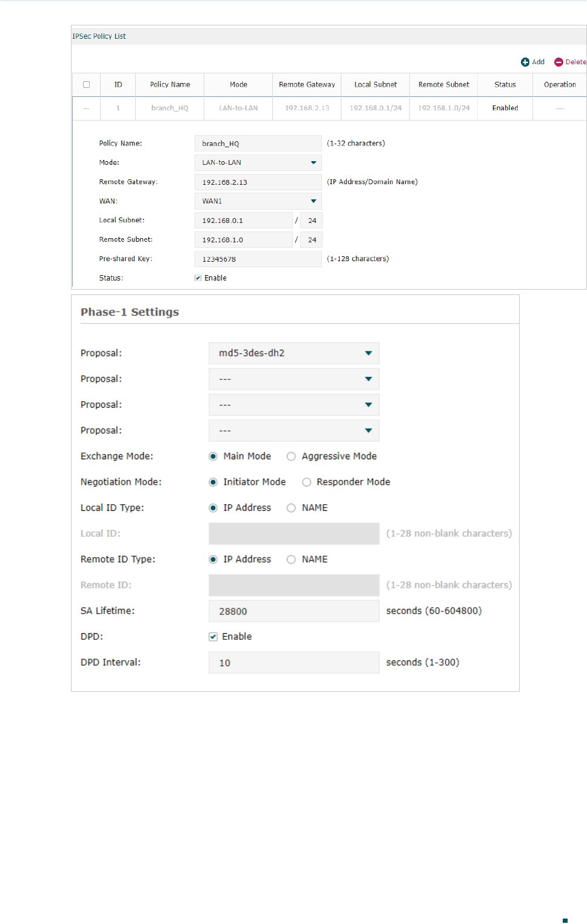
Task: Click the disabled Remote ID field
Action: pyautogui.click(x=294, y=585)
